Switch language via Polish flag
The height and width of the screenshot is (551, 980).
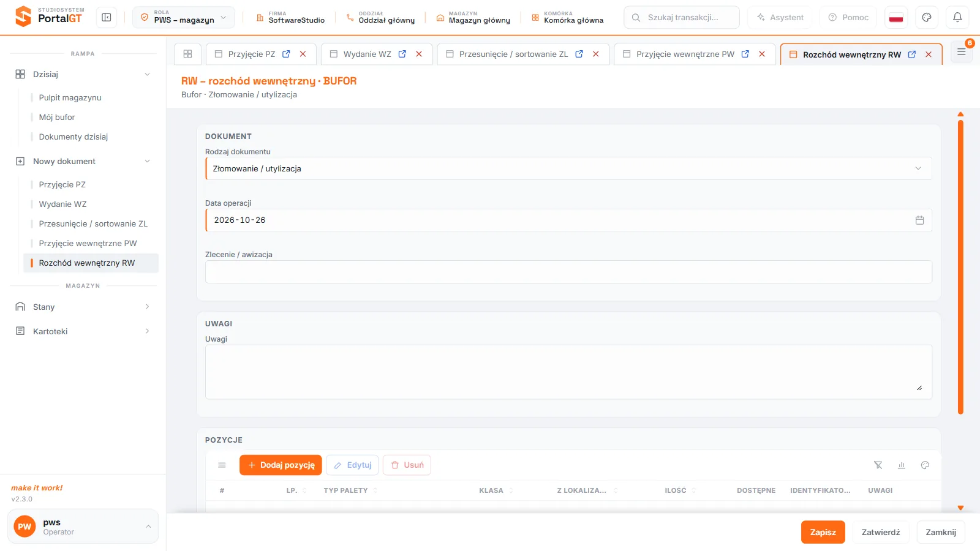896,18
